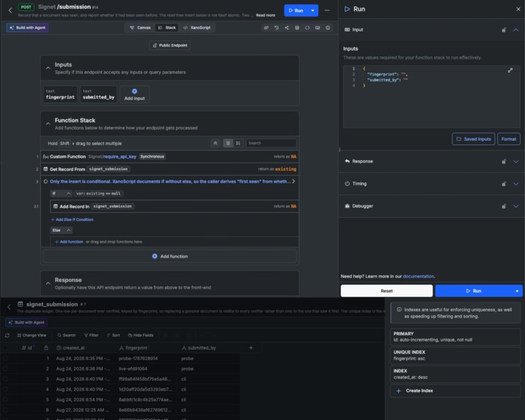525x420 pixels.
Task: Toggle the lock on Timing section
Action: 504,184
